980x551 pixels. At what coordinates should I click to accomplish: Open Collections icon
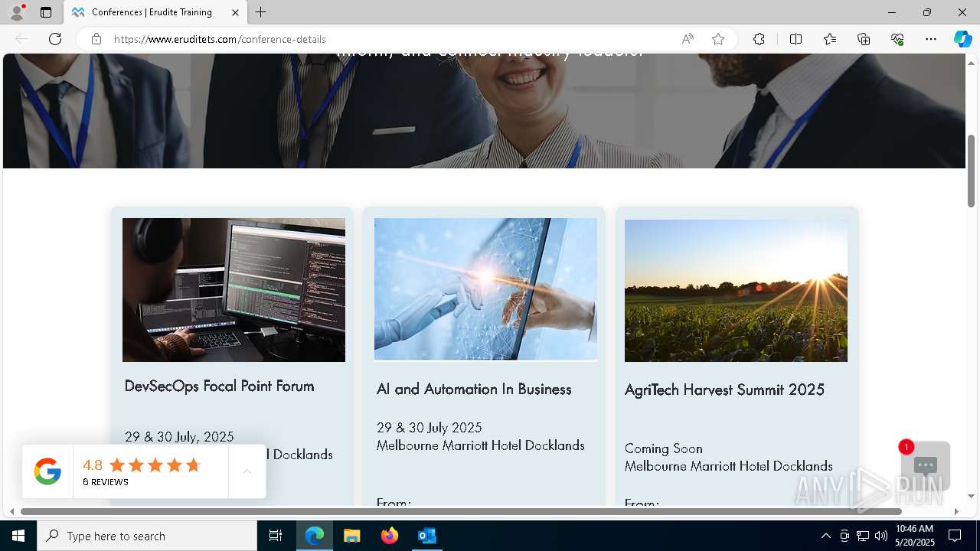864,39
